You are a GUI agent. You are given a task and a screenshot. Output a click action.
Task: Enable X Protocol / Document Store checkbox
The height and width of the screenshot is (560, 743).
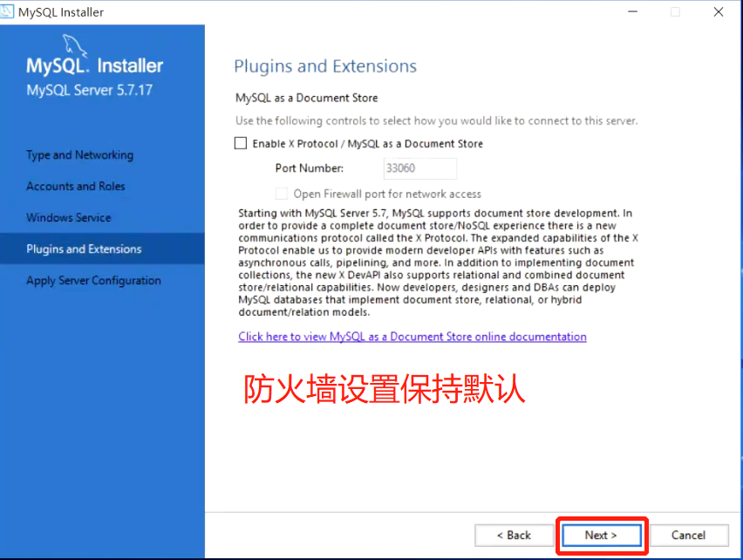(241, 143)
